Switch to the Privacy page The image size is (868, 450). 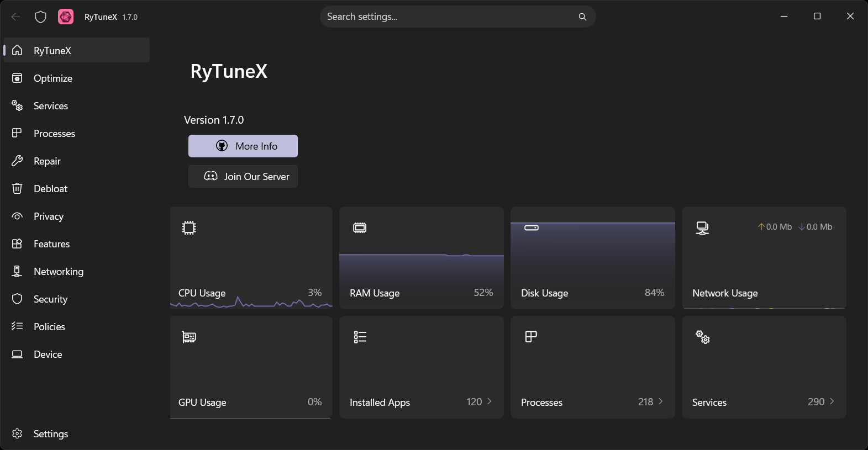(x=76, y=216)
